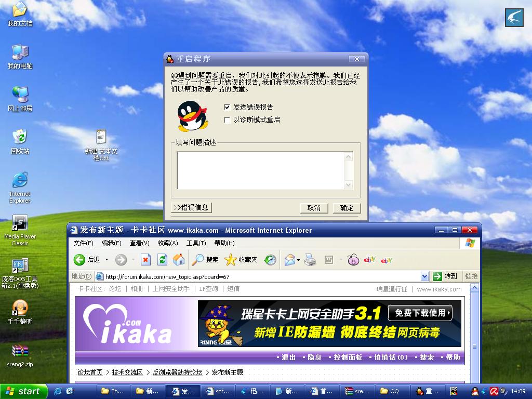Image resolution: width=532 pixels, height=399 pixels.
Task: Click the 回收站 recycle bin icon
Action: (x=20, y=142)
